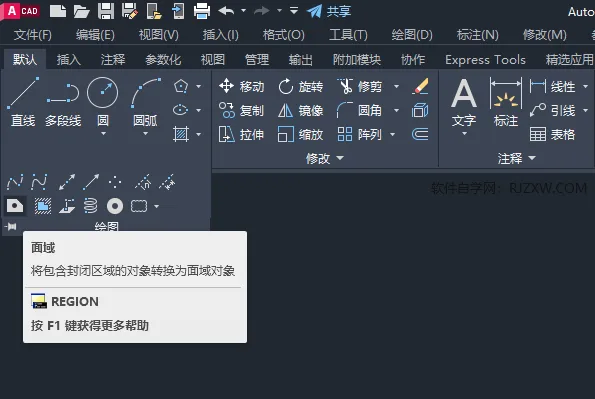Click the Helix tool icon
This screenshot has height=399, width=595.
coord(90,206)
